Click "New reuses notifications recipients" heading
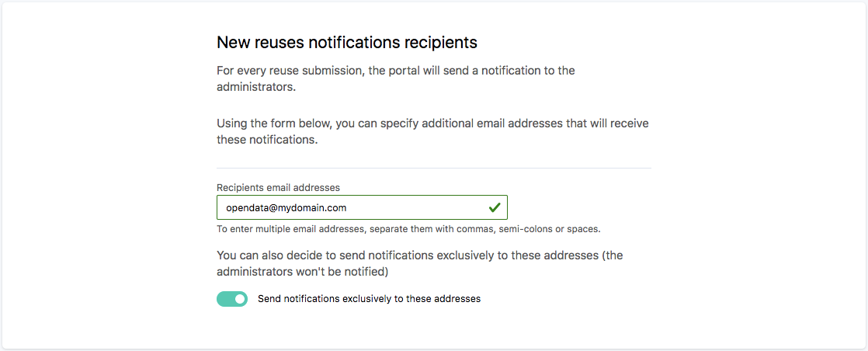This screenshot has width=868, height=351. point(346,42)
